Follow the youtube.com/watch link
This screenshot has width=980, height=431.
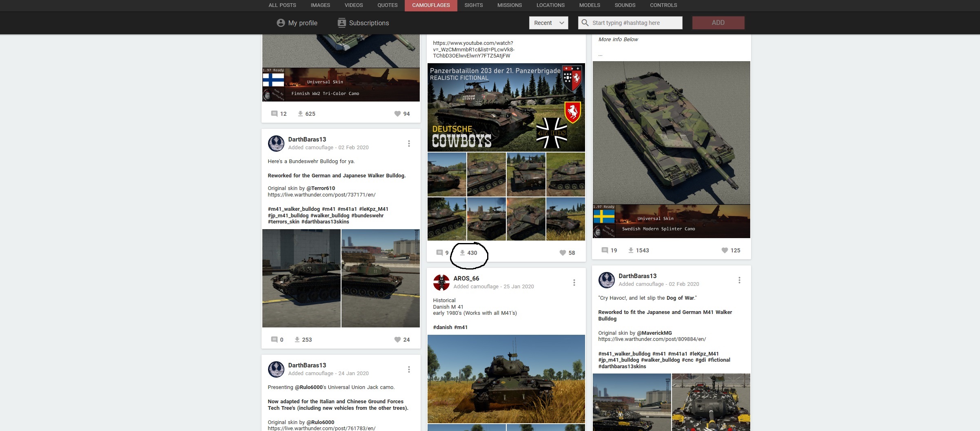click(474, 49)
